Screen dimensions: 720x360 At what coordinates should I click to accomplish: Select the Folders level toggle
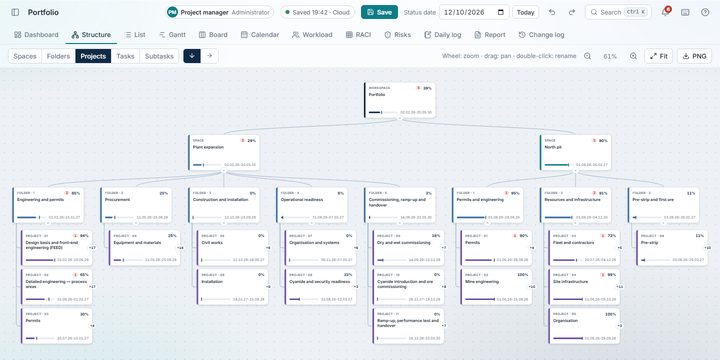58,56
